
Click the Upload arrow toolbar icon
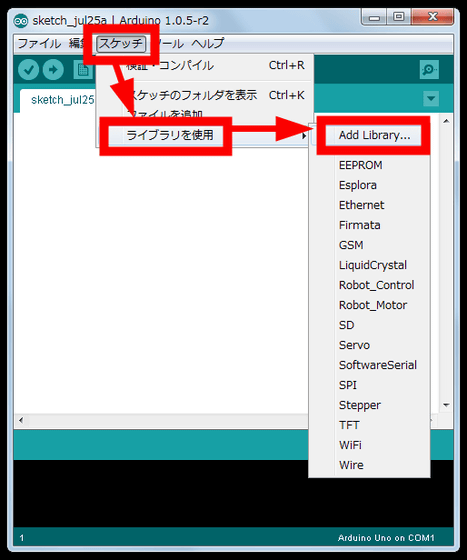[53, 69]
